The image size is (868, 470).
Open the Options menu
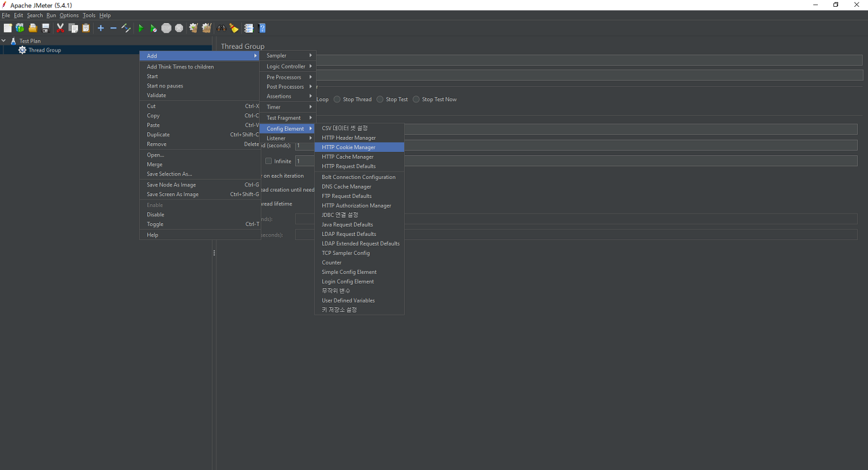[x=69, y=15]
